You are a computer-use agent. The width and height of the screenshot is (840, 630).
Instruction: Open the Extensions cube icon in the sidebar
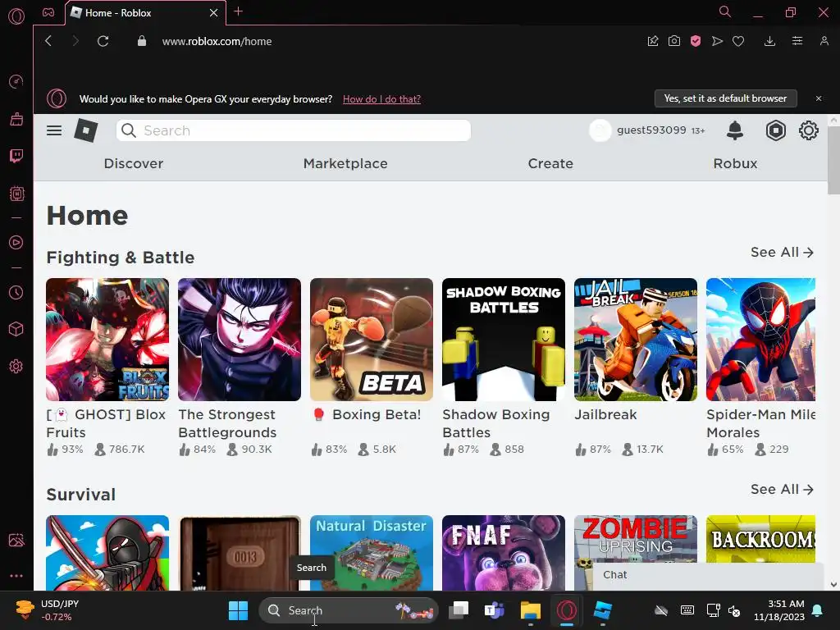pyautogui.click(x=16, y=329)
